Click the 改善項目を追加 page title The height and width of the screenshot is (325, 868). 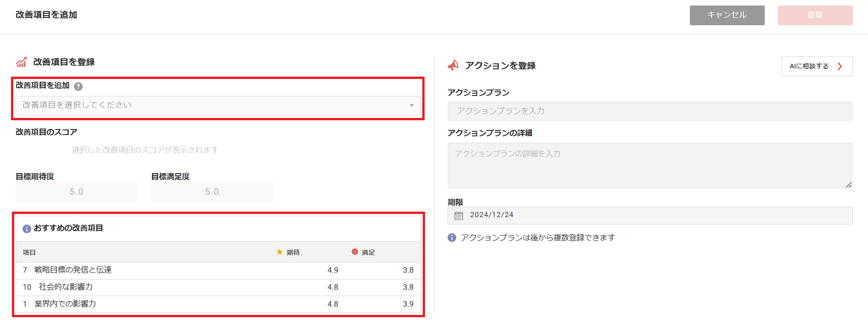coord(46,15)
